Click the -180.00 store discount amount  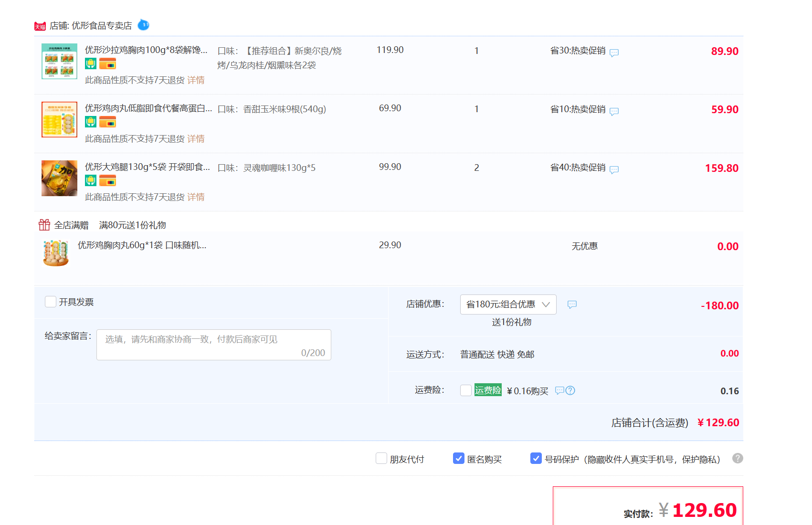720,305
